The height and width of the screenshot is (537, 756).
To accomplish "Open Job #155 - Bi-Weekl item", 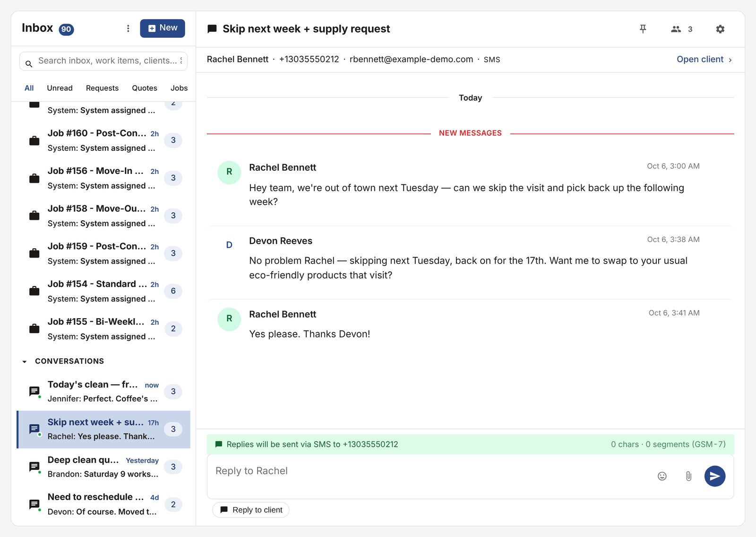I will click(103, 329).
